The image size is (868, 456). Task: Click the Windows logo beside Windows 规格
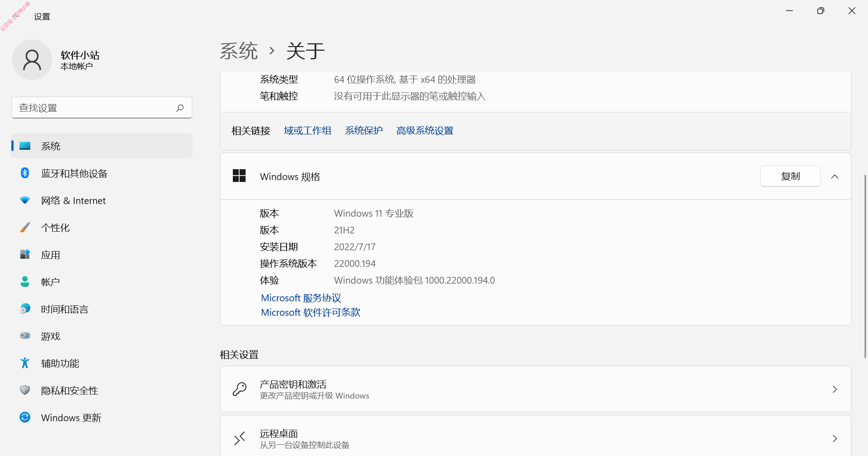point(239,176)
